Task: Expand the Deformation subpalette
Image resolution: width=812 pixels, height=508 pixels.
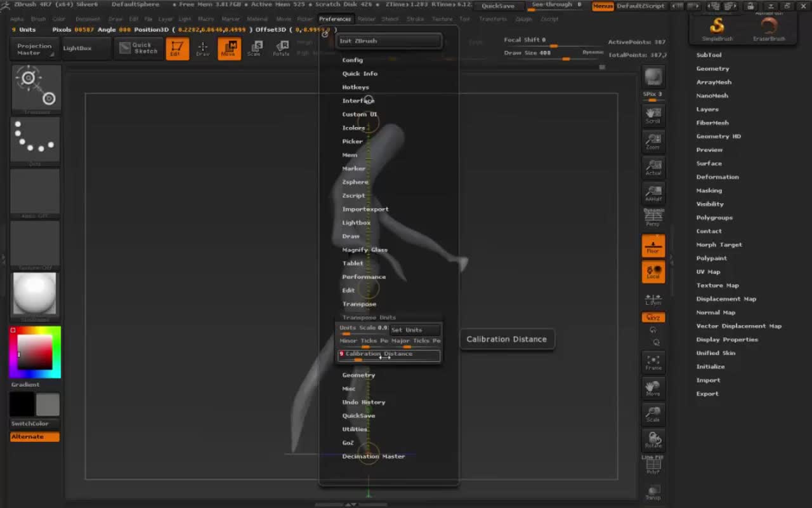Action: point(717,177)
